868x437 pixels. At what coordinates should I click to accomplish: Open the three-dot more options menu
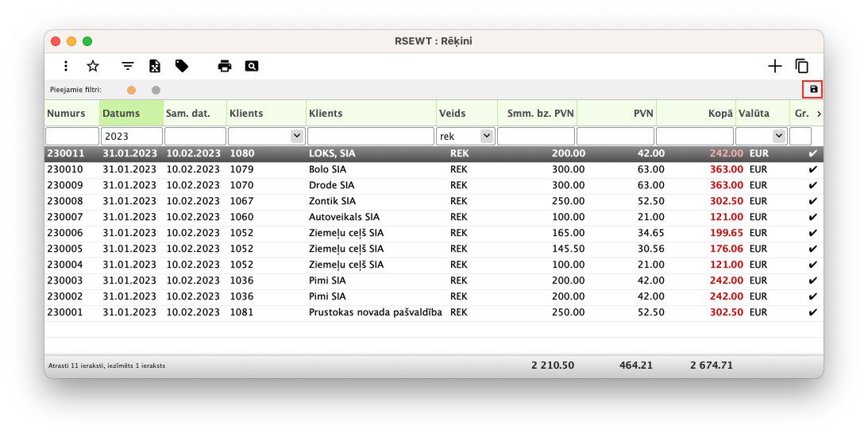66,67
